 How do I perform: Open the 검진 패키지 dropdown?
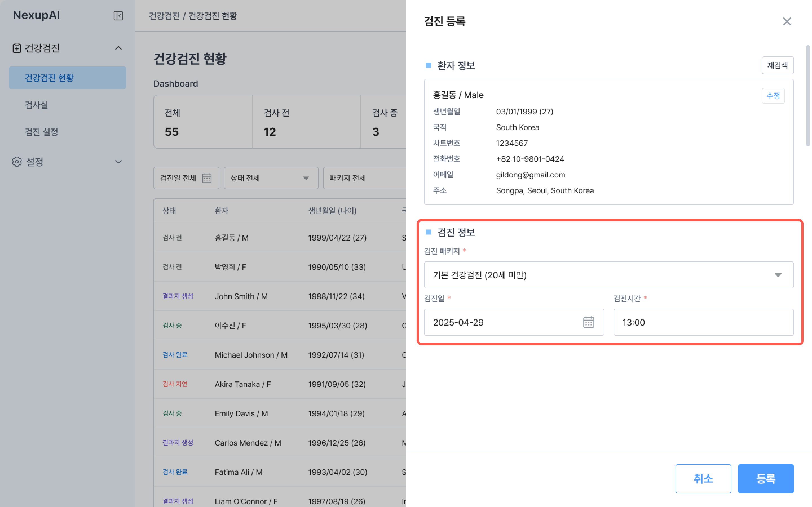click(x=608, y=275)
